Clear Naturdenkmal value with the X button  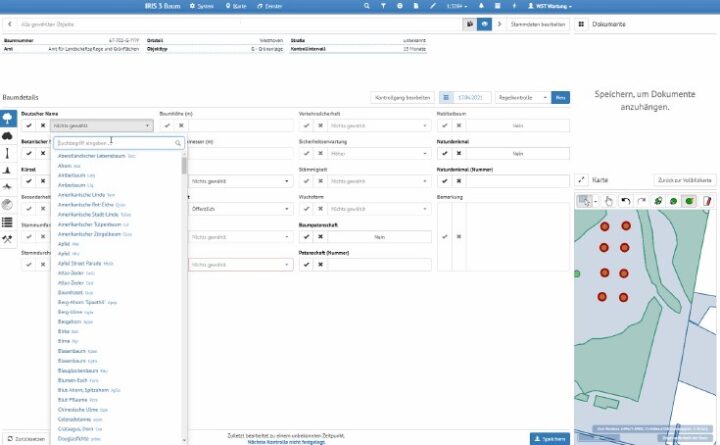(x=459, y=154)
